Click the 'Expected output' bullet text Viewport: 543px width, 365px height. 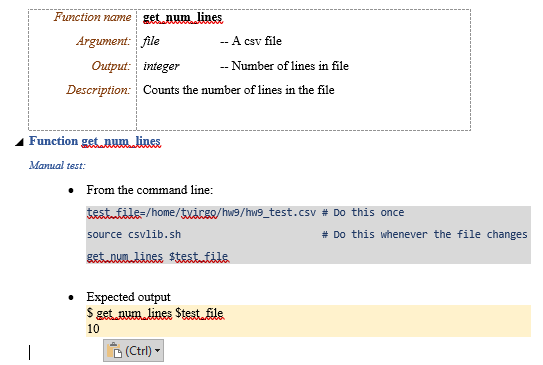pos(128,297)
